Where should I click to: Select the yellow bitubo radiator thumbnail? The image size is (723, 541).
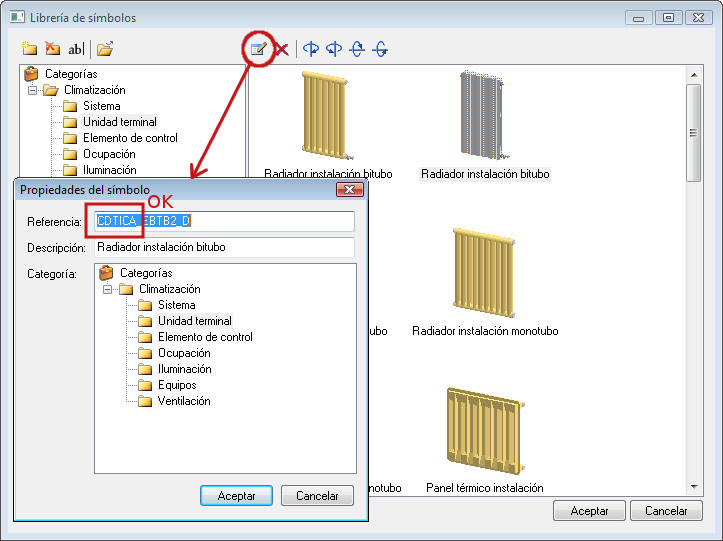[325, 115]
